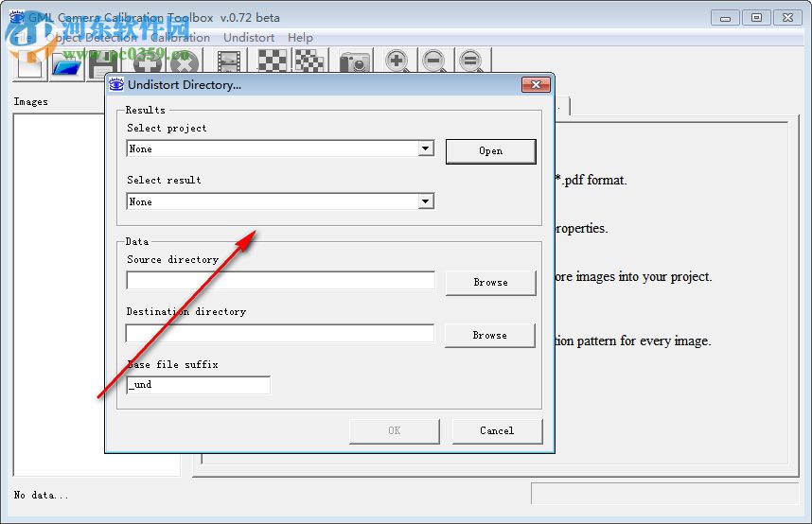Click the single checkerboard detect icon
812x524 pixels.
coord(273,61)
